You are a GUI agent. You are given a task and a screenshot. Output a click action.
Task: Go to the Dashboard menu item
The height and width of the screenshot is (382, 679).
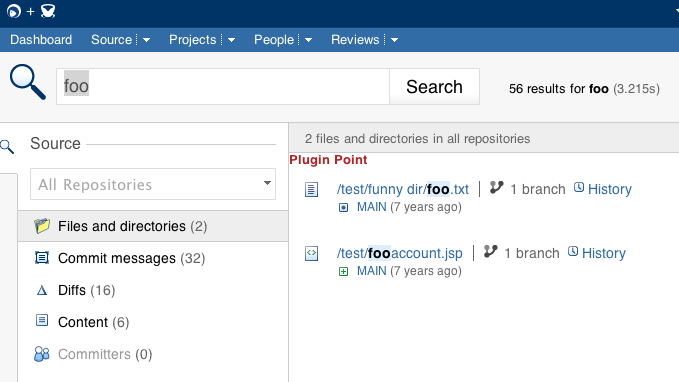[41, 40]
